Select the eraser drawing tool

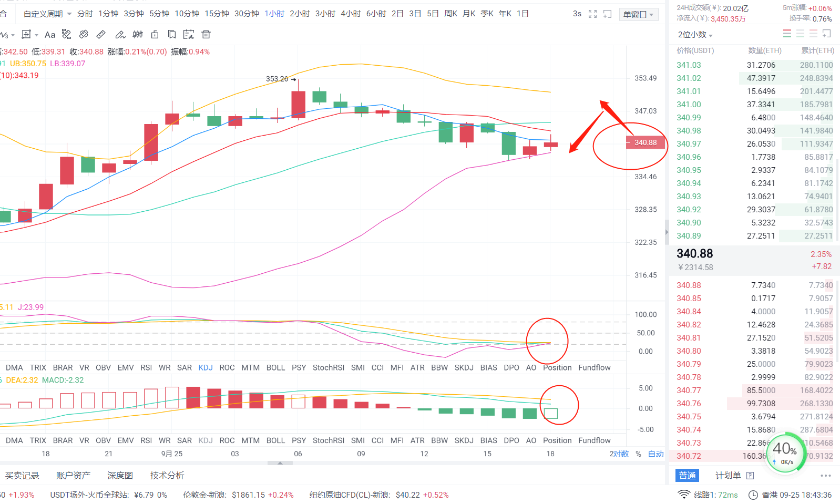click(x=84, y=35)
